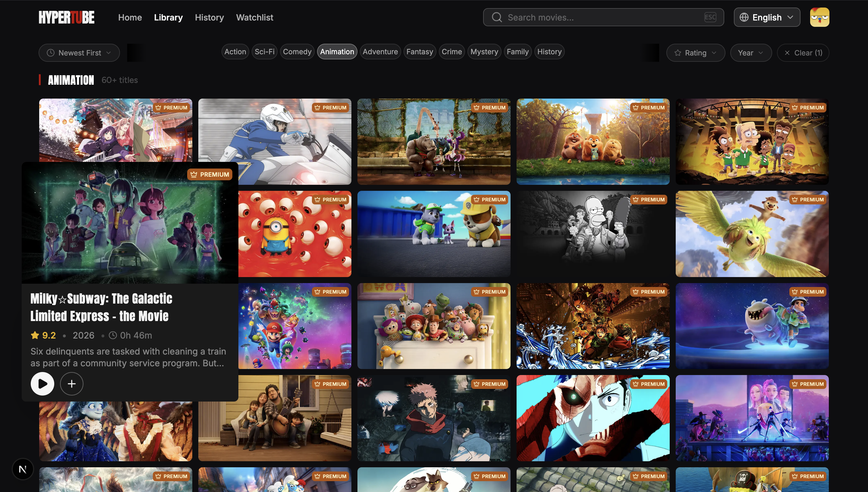Image resolution: width=868 pixels, height=492 pixels.
Task: Toggle the Family genre filter
Action: [517, 52]
